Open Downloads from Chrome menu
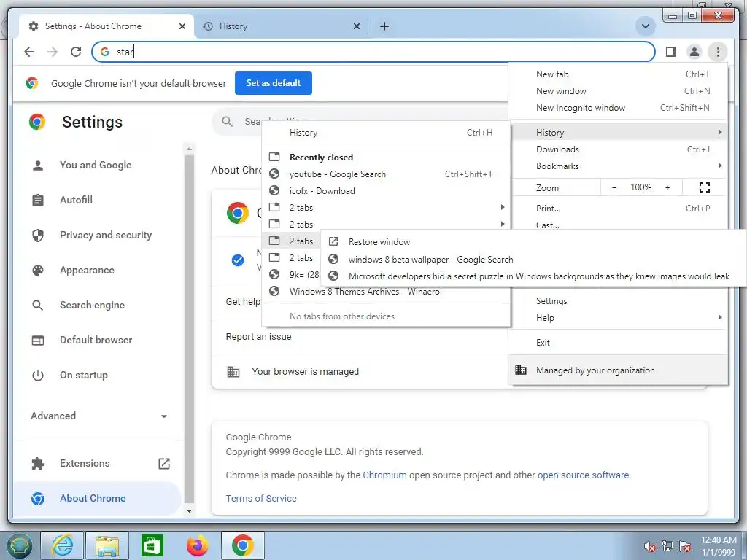 coord(618,149)
